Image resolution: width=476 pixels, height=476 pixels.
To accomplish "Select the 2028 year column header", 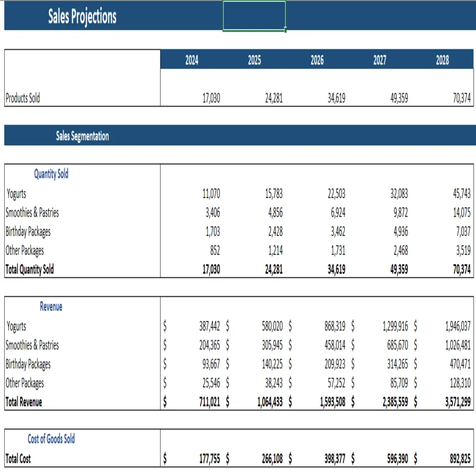I will (442, 60).
